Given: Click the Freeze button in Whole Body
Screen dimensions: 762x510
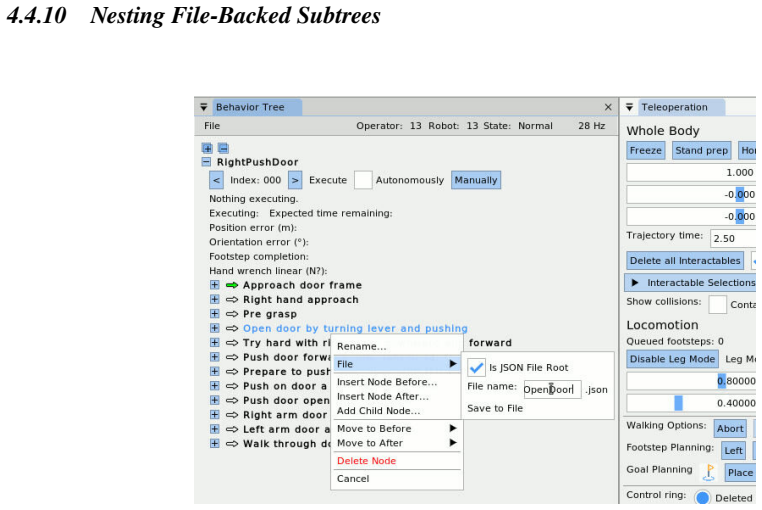Looking at the screenshot, I should click(645, 151).
